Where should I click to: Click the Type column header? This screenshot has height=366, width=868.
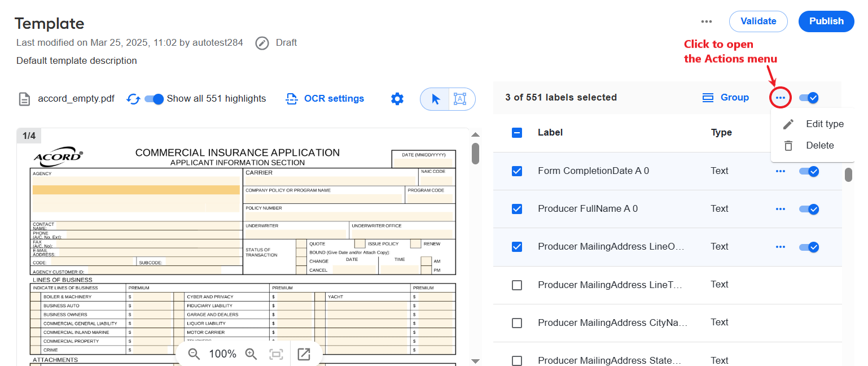coord(721,132)
